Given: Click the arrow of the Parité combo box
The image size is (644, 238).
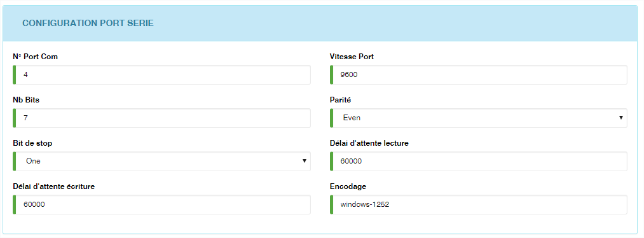Looking at the screenshot, I should tap(621, 118).
